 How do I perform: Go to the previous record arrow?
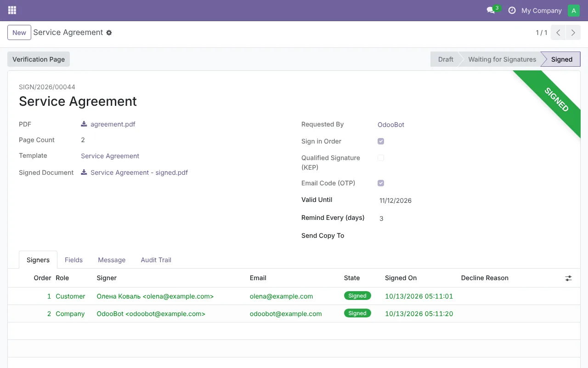click(x=558, y=33)
